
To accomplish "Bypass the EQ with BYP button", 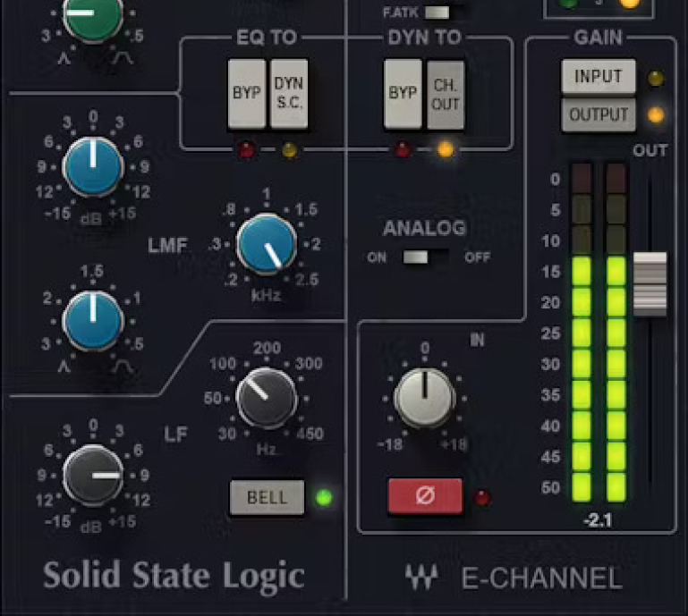I will [247, 93].
